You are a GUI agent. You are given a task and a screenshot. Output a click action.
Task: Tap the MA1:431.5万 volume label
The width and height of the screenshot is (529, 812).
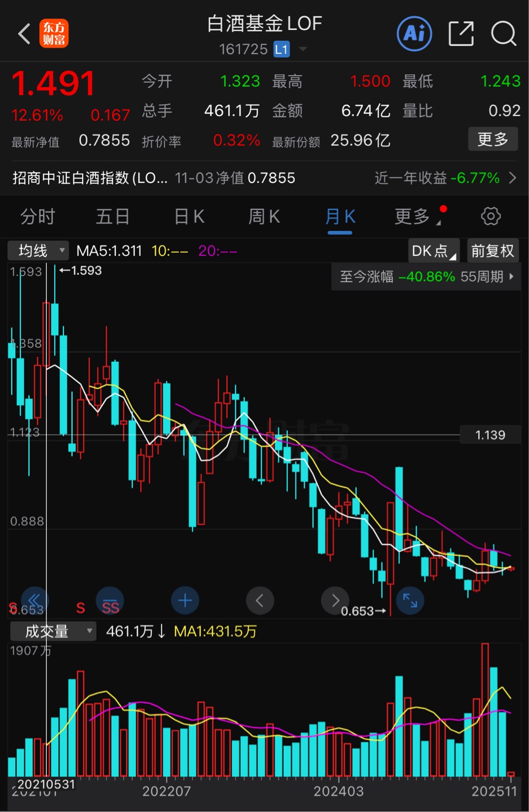[215, 631]
